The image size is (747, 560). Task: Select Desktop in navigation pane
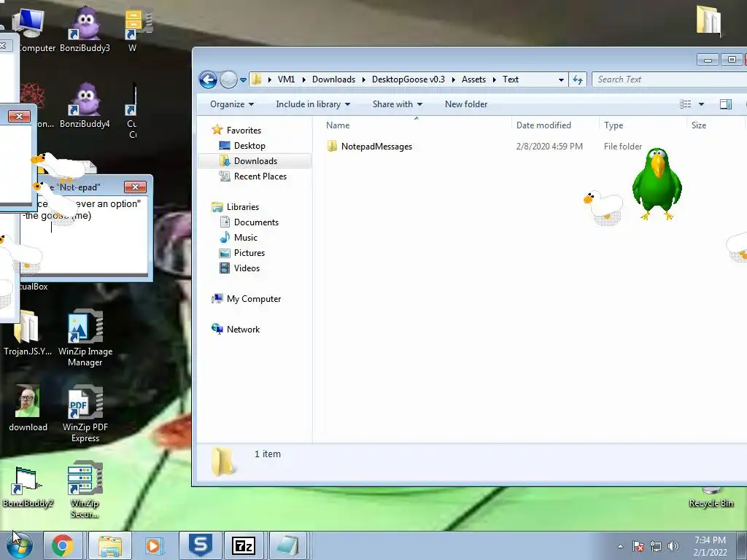(x=249, y=146)
